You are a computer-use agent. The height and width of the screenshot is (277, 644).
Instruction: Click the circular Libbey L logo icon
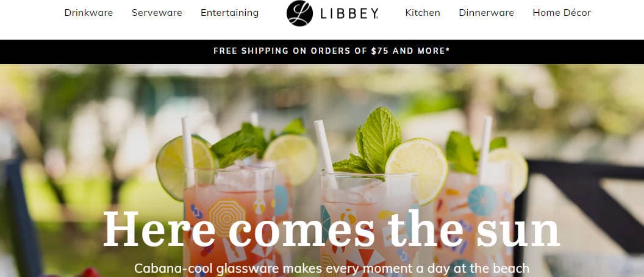click(x=299, y=13)
